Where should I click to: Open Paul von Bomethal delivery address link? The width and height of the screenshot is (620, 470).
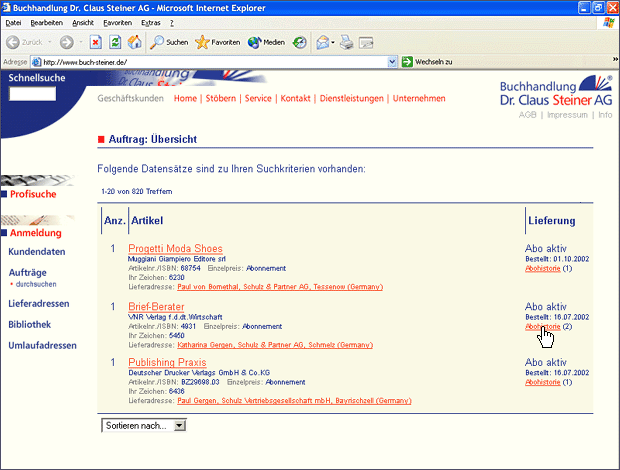(x=280, y=287)
